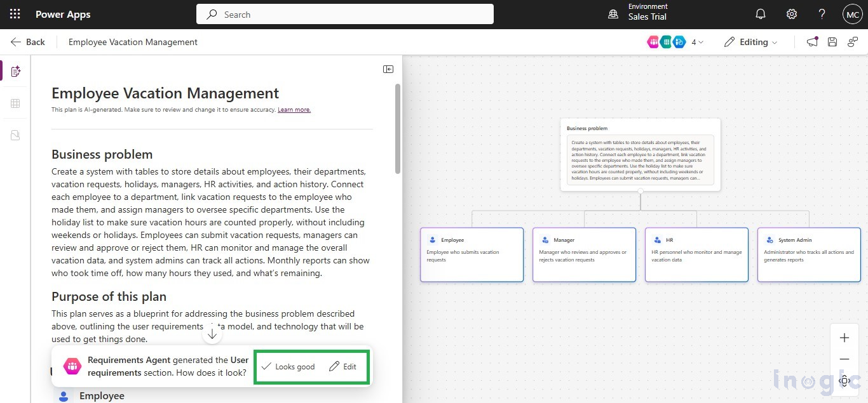The width and height of the screenshot is (868, 403).
Task: Click the pink Requirements Agent icon in header
Action: pyautogui.click(x=653, y=42)
